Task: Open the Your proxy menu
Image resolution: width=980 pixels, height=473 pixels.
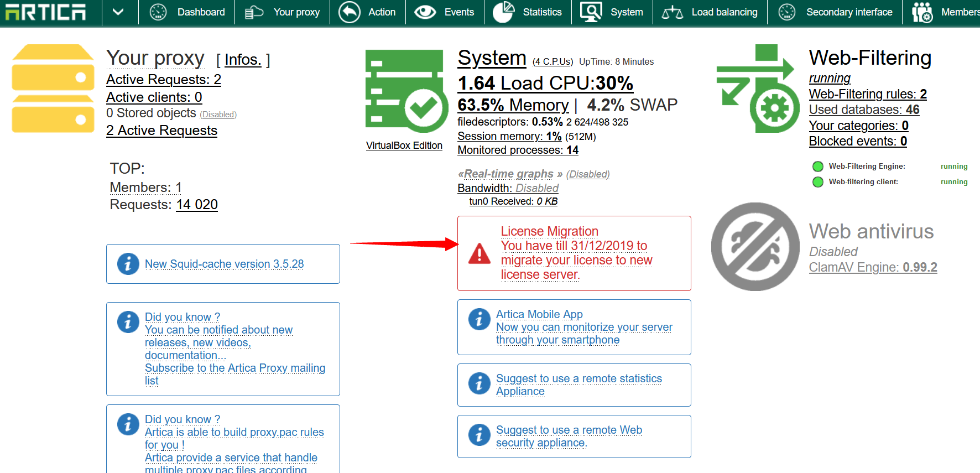Action: pyautogui.click(x=296, y=12)
